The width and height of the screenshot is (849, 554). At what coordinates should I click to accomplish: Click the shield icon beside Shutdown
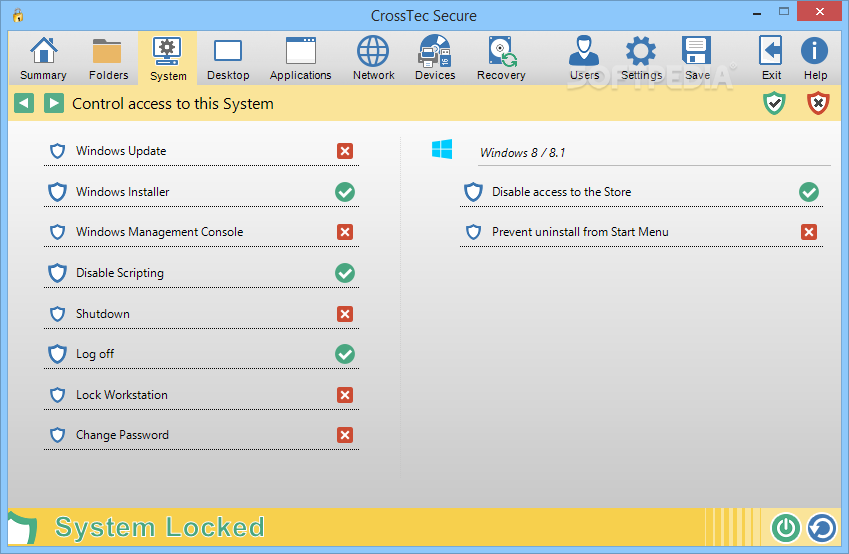click(57, 314)
